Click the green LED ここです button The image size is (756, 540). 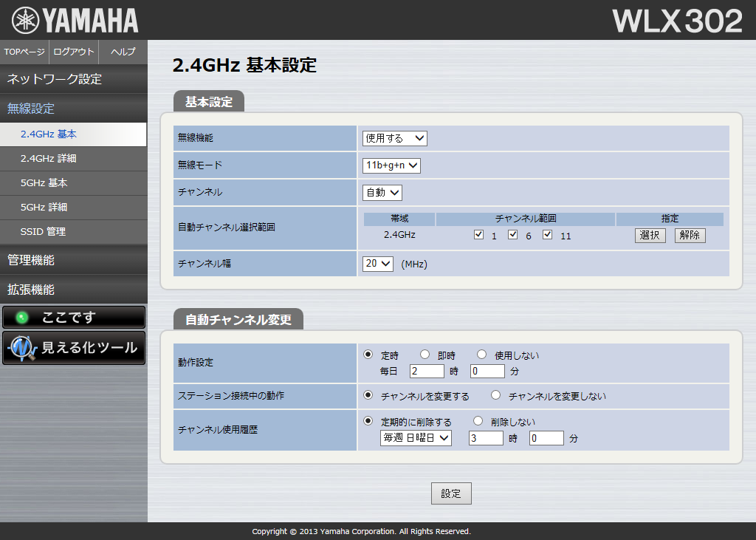coord(74,317)
